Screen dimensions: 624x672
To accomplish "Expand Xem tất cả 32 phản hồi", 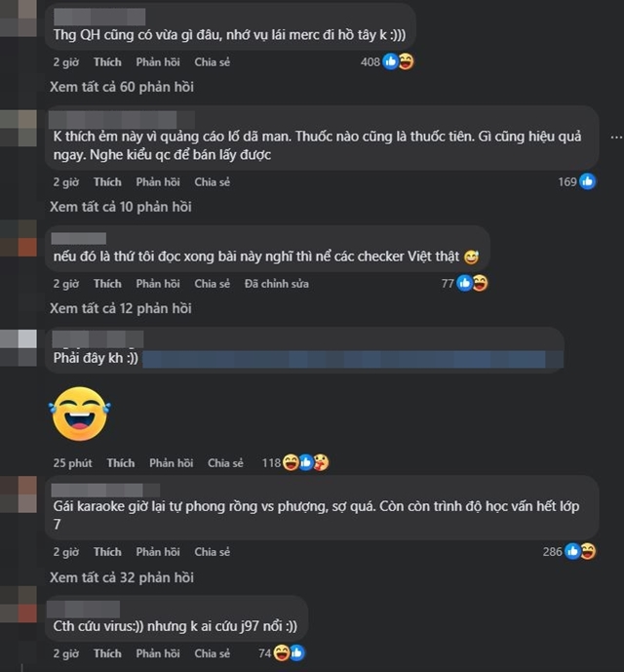I will click(x=122, y=577).
